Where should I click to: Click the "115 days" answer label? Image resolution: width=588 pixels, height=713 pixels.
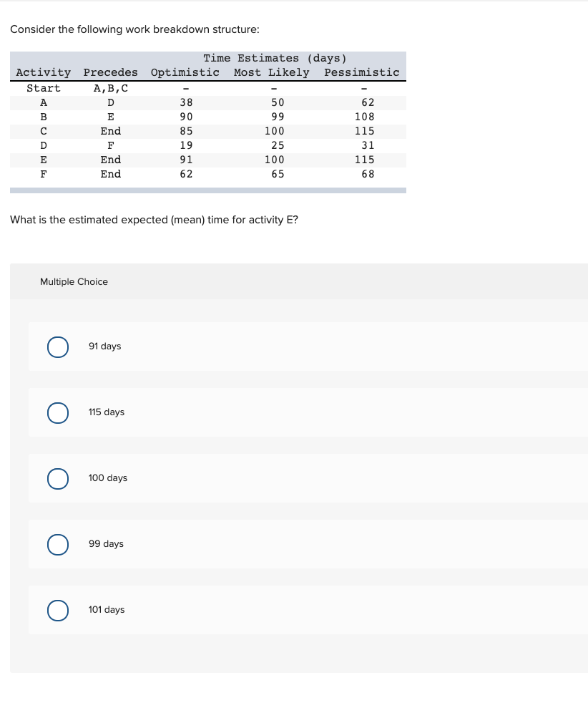[x=106, y=412]
